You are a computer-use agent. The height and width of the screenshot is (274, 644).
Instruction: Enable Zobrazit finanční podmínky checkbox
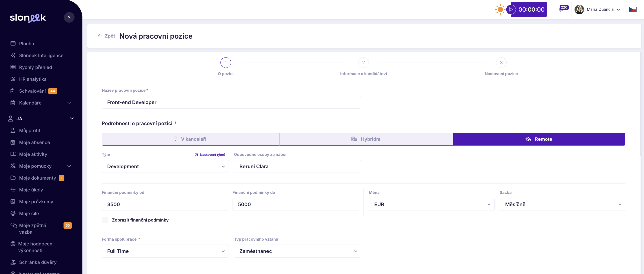pyautogui.click(x=105, y=220)
